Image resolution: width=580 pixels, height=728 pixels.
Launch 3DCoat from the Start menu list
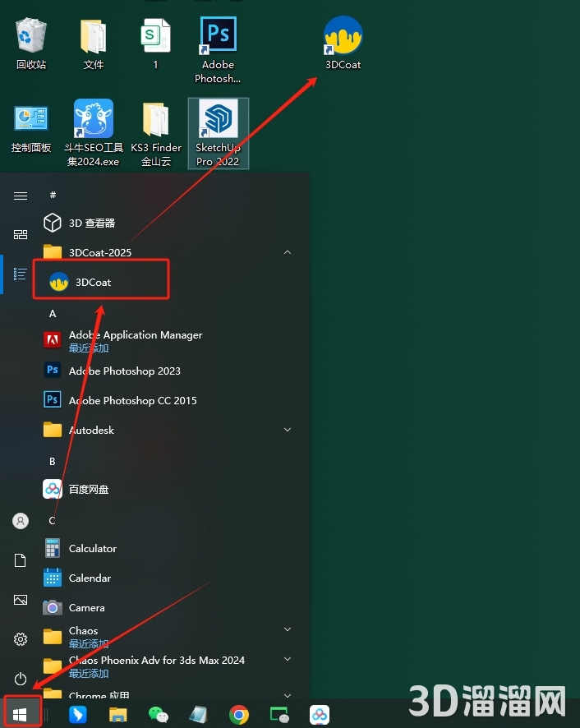coord(92,282)
